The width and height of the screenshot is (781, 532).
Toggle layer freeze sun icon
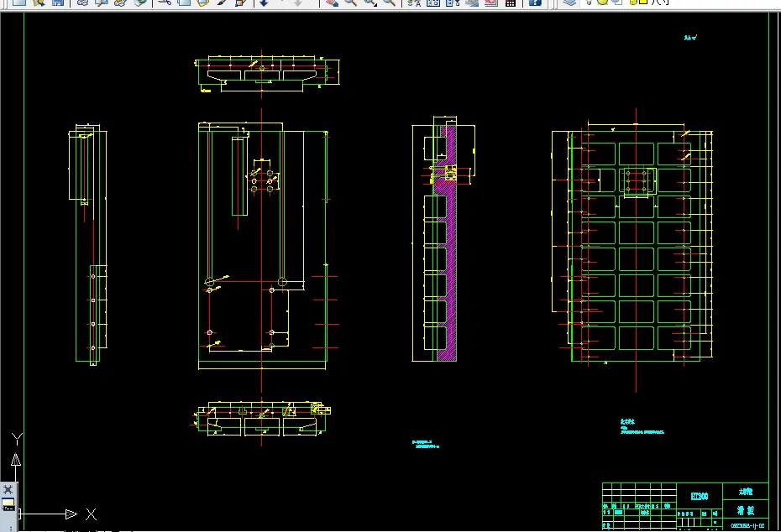point(603,2)
